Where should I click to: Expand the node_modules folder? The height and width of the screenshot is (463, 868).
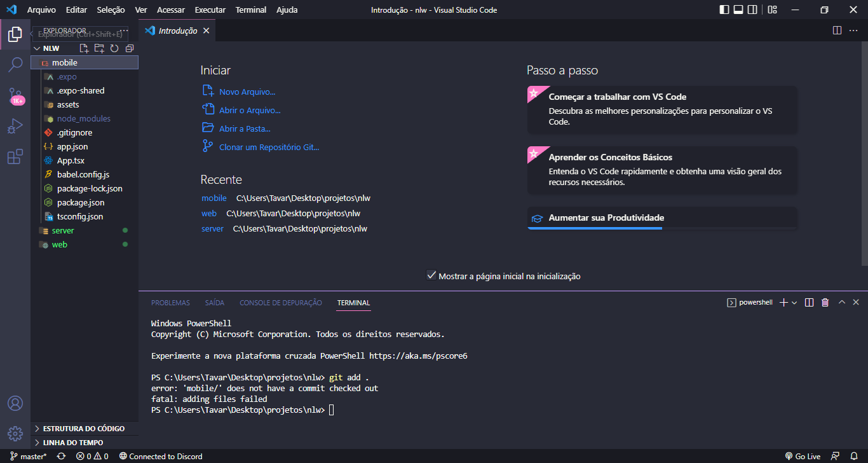[x=85, y=119]
